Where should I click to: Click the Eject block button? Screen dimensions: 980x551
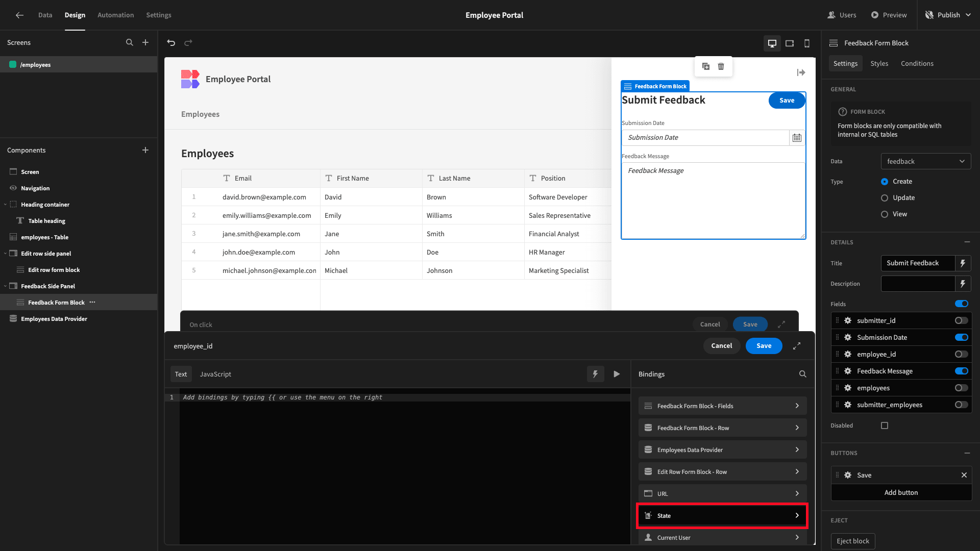pyautogui.click(x=853, y=541)
